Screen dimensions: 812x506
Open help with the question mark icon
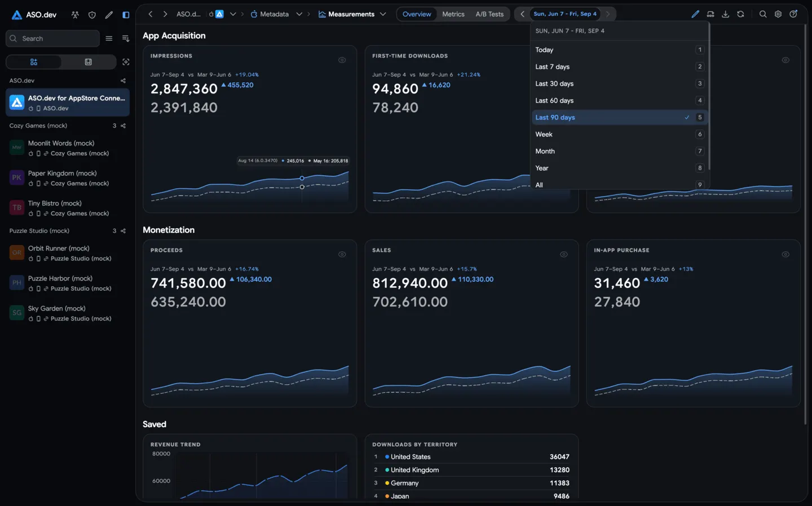793,14
